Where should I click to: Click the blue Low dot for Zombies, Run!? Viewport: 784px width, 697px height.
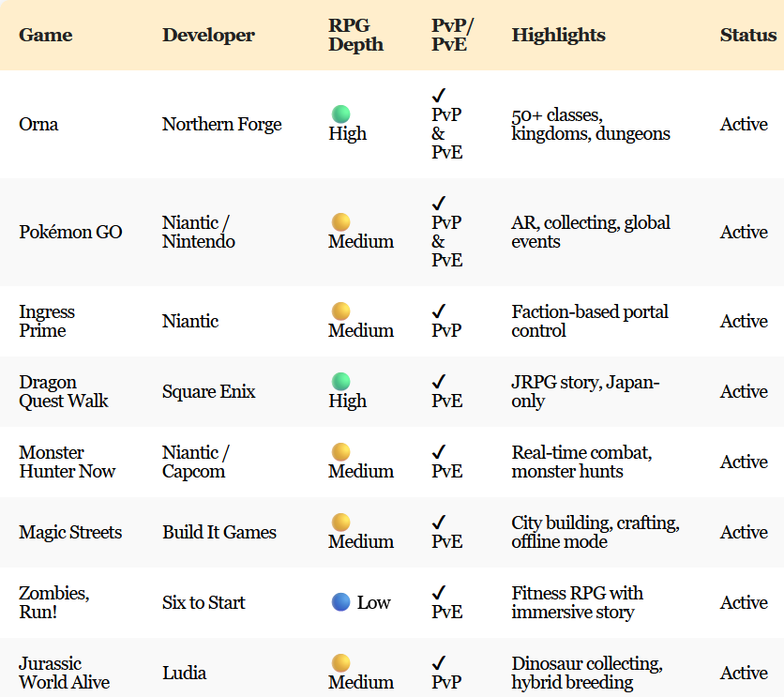[341, 602]
